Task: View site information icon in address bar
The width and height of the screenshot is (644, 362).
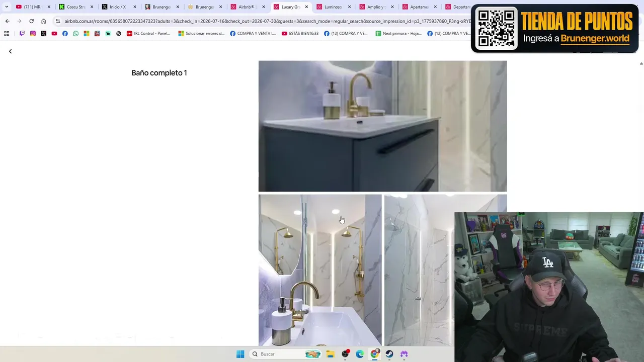Action: tap(58, 21)
